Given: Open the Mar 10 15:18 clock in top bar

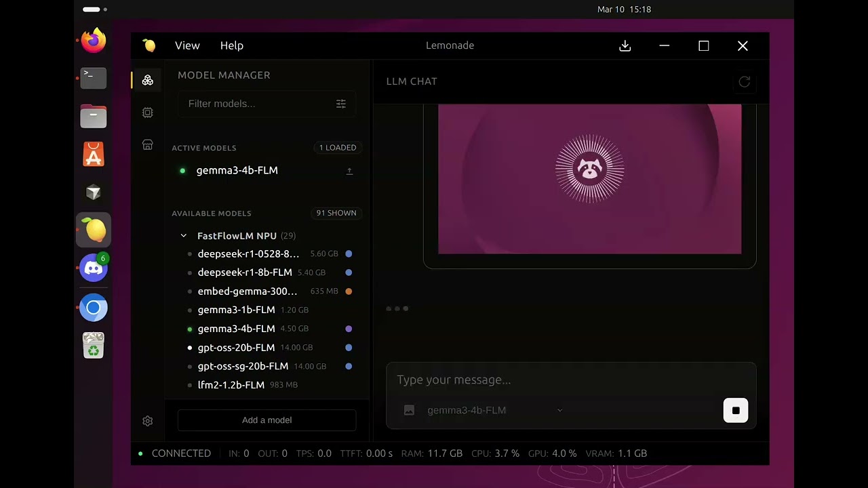Looking at the screenshot, I should point(624,9).
